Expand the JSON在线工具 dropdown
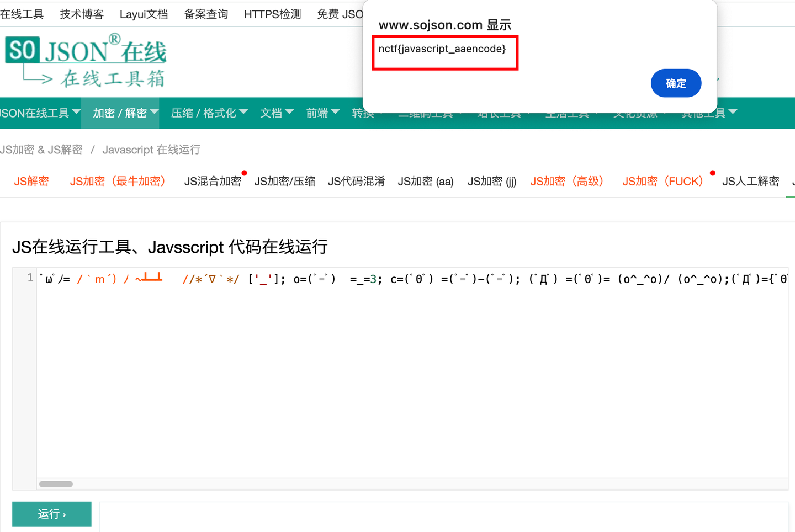Viewport: 795px width, 532px height. pos(36,113)
